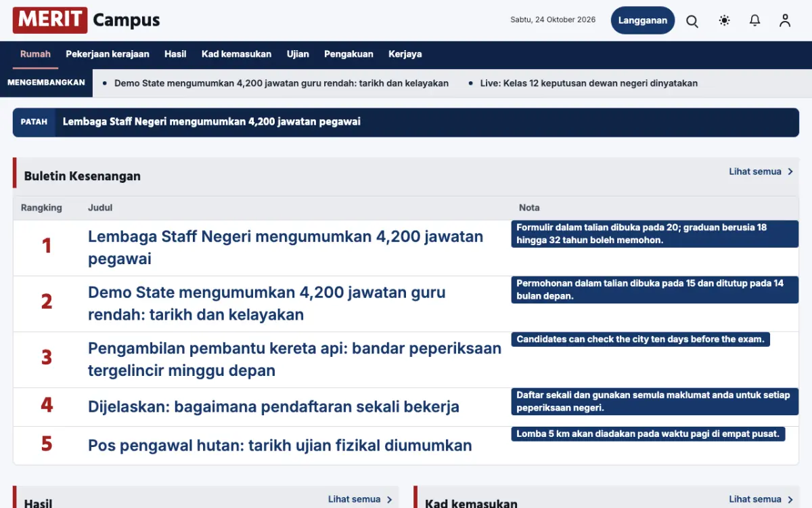
Task: Open Ujian navigation item
Action: tap(298, 54)
